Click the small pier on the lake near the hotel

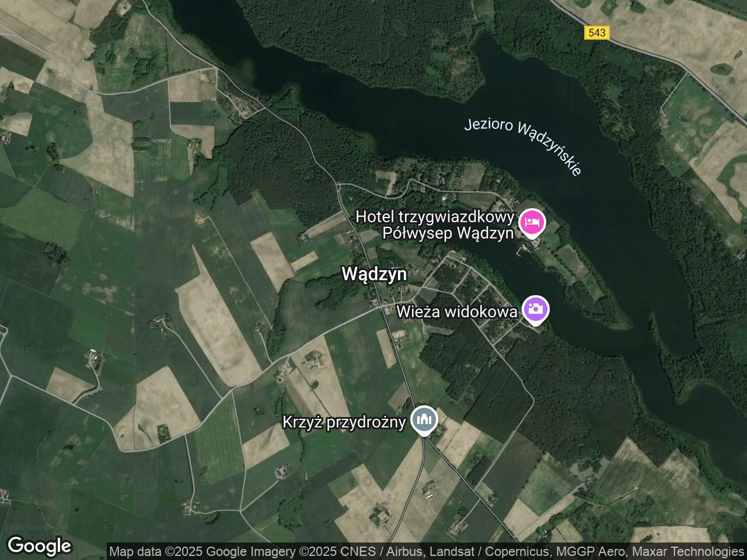pos(519,251)
